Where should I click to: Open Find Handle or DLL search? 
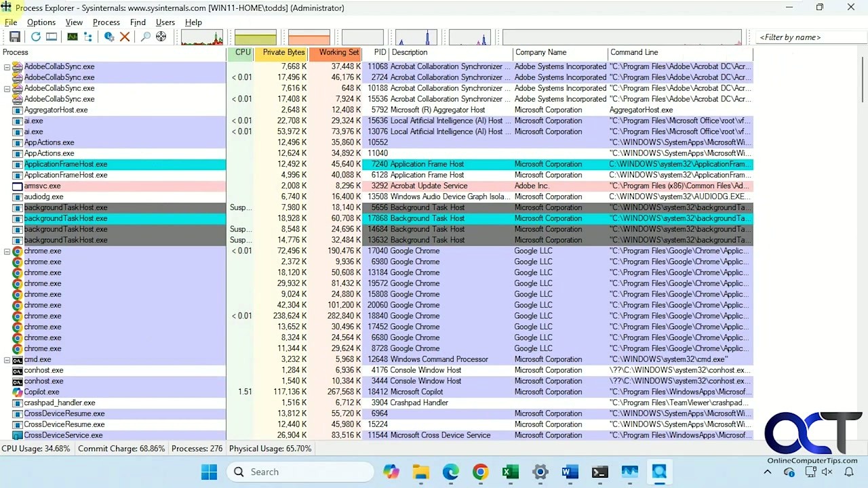145,37
